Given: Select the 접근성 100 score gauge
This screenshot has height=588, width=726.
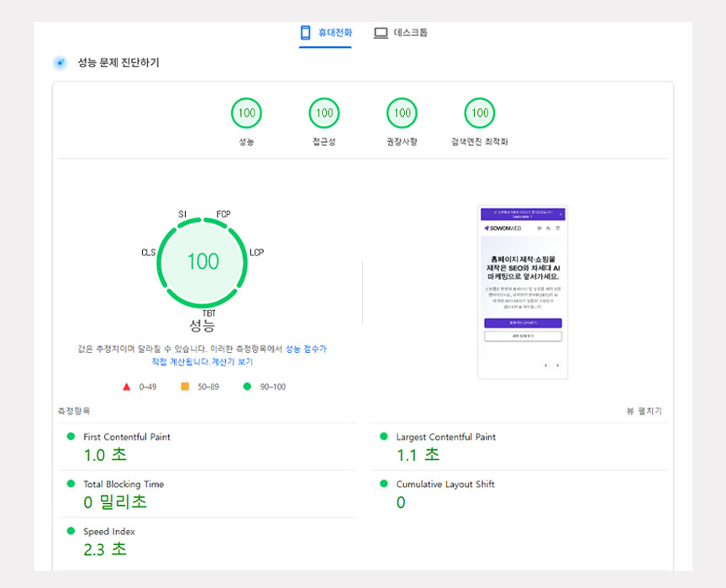Looking at the screenshot, I should pos(324,113).
